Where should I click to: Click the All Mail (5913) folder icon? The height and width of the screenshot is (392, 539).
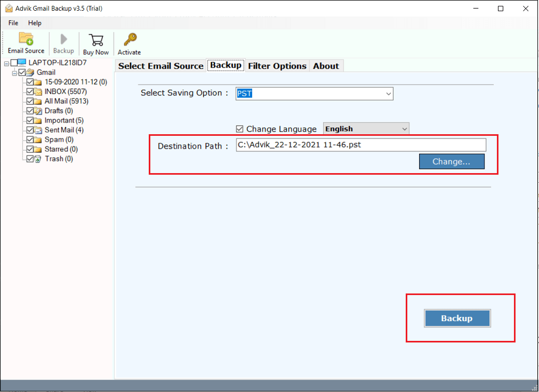[38, 101]
